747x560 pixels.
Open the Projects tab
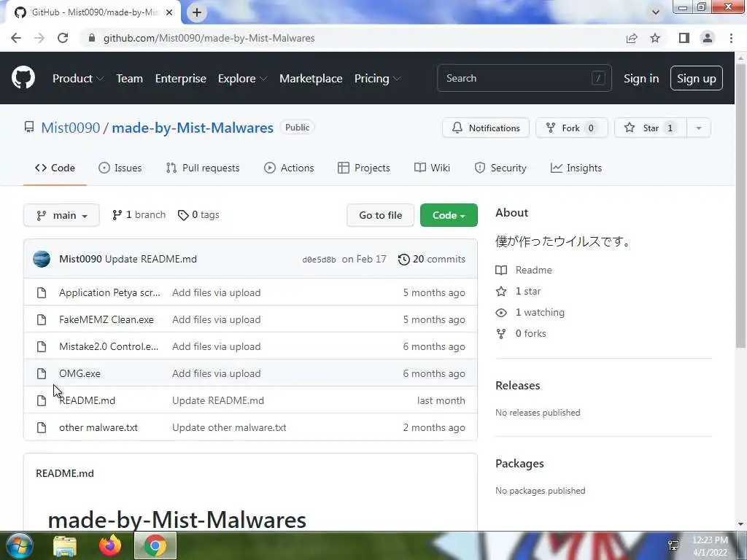(x=364, y=168)
